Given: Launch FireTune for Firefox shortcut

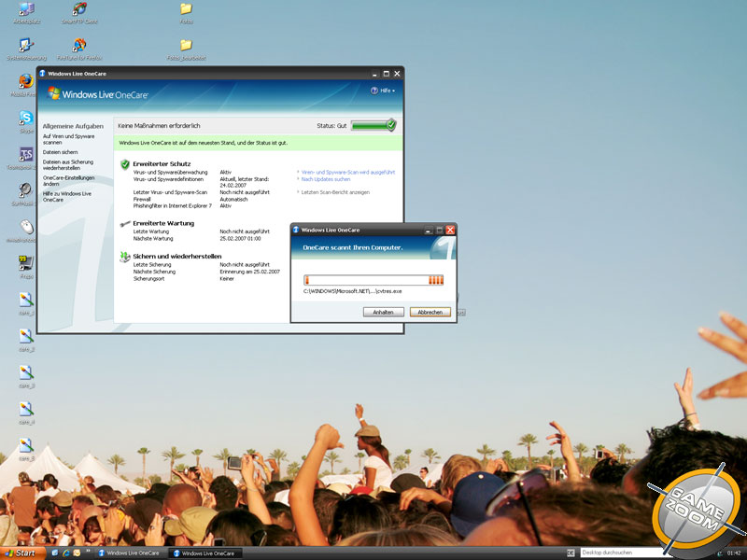Looking at the screenshot, I should 79,49.
